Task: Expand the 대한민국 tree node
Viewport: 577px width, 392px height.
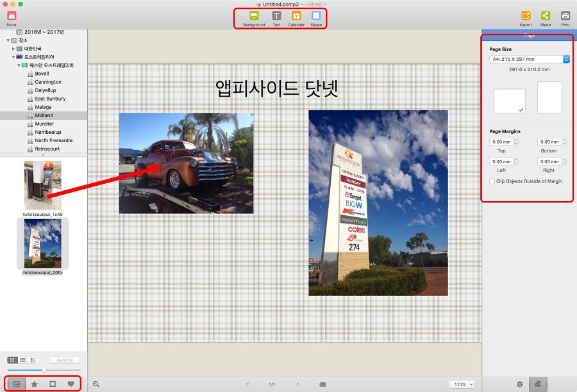Action: pyautogui.click(x=13, y=49)
